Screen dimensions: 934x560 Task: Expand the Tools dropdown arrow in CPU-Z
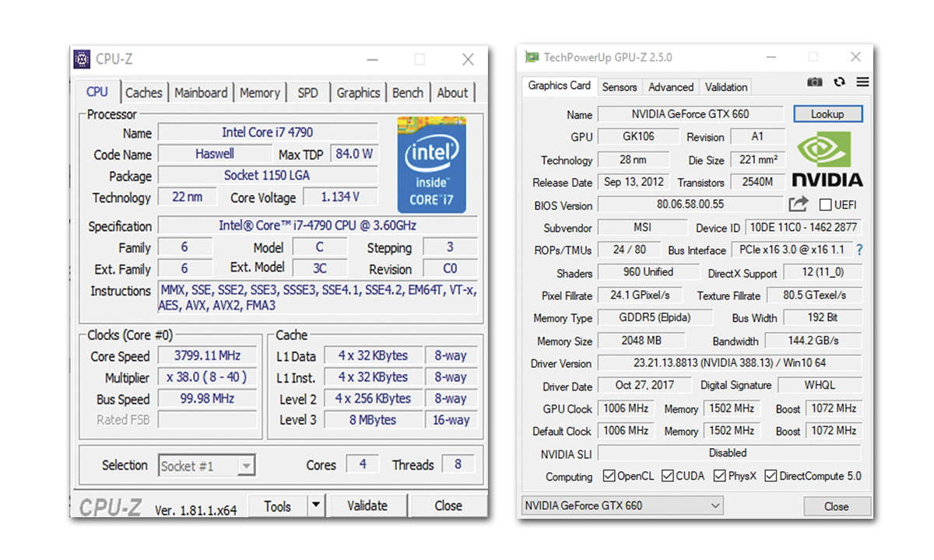tap(315, 506)
